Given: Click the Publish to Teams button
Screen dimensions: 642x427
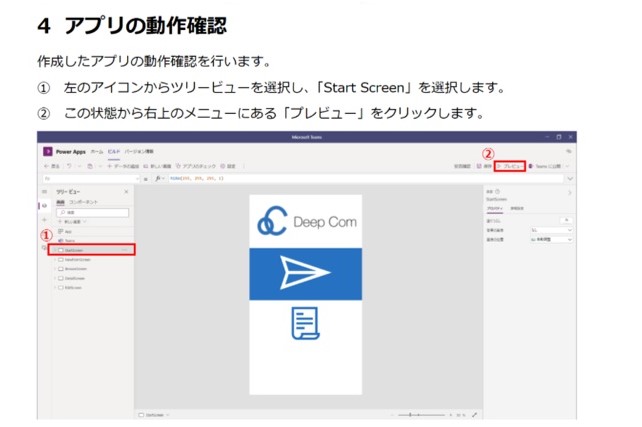Looking at the screenshot, I should 548,165.
